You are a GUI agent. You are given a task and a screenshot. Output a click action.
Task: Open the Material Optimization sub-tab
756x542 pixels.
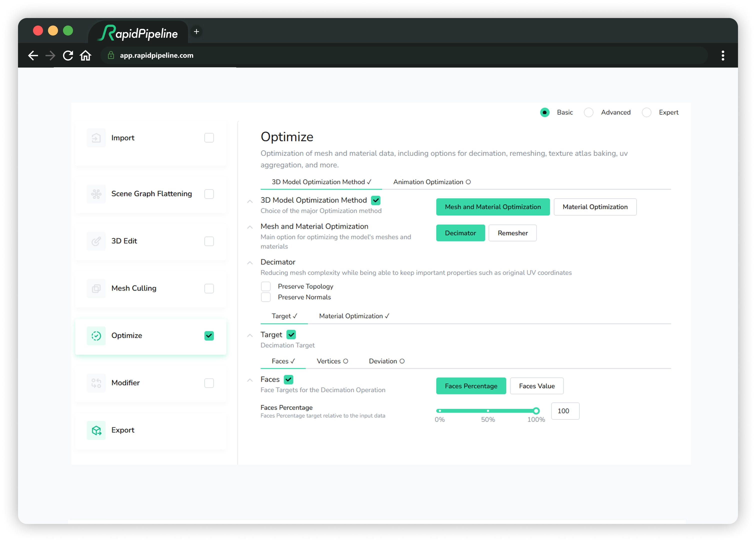click(x=354, y=316)
